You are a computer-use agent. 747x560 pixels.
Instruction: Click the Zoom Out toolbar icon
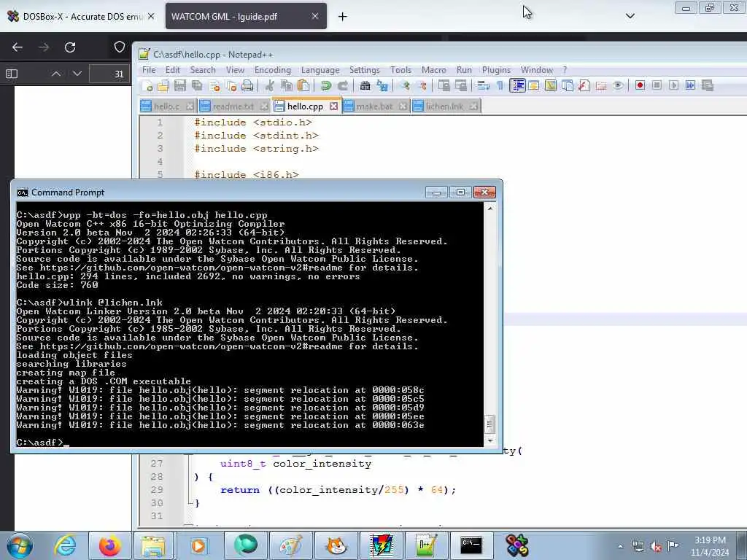pyautogui.click(x=422, y=86)
